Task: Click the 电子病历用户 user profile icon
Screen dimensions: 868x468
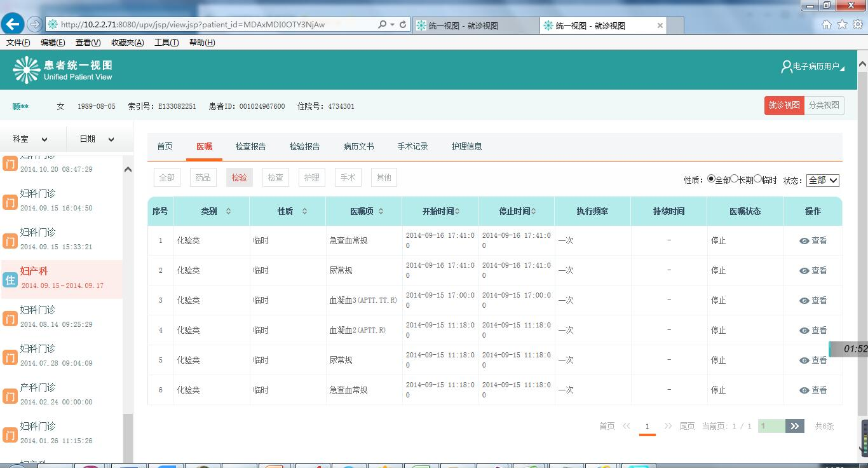Action: click(x=787, y=67)
